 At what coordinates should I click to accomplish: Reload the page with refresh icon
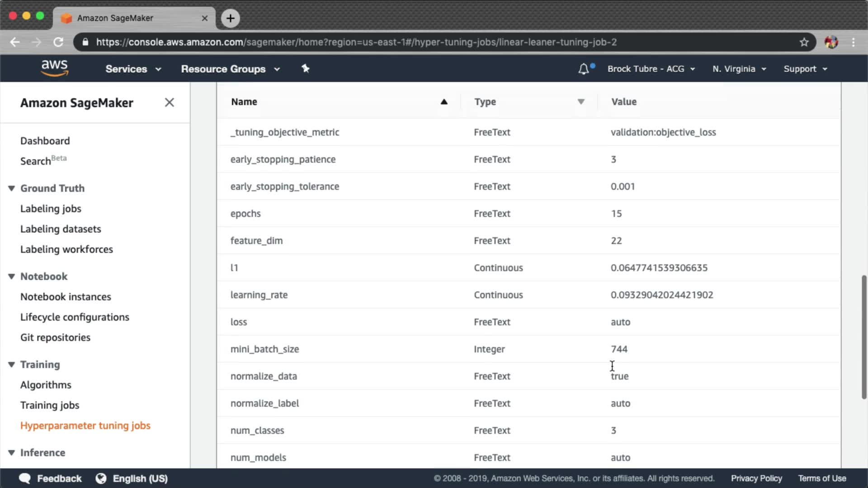(x=58, y=42)
